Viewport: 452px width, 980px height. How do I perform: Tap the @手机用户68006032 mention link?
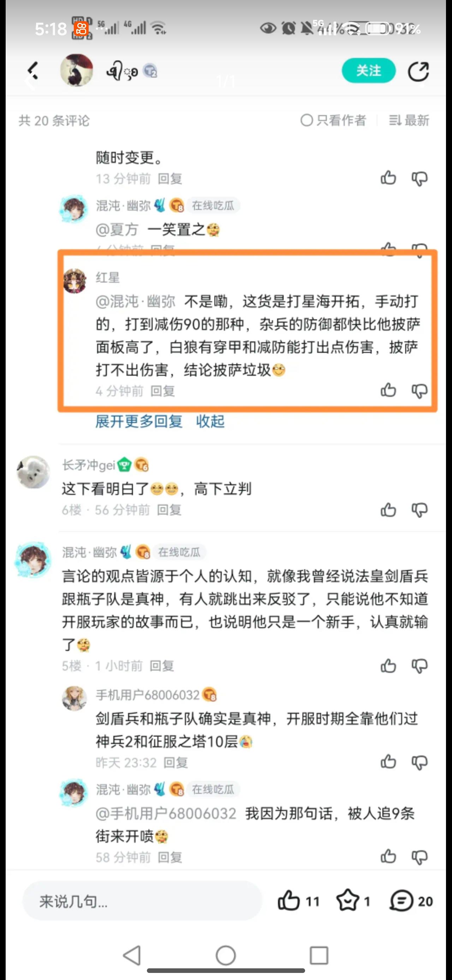click(166, 813)
